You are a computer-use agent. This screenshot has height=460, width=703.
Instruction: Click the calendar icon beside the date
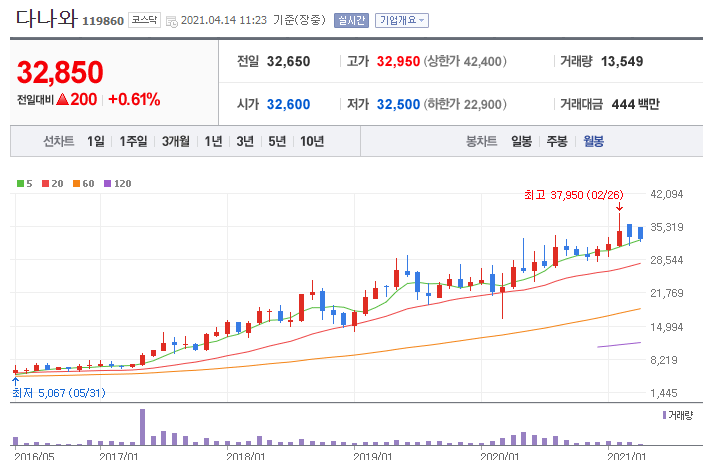[171, 20]
